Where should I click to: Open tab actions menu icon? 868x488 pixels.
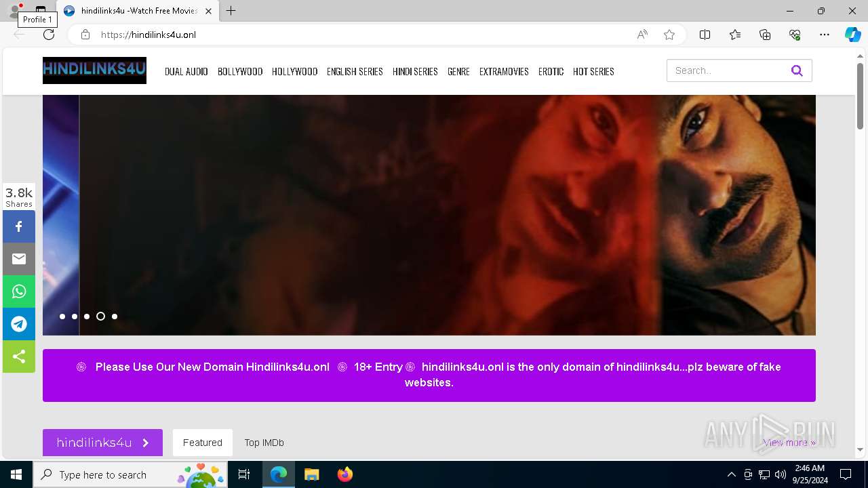coord(41,11)
